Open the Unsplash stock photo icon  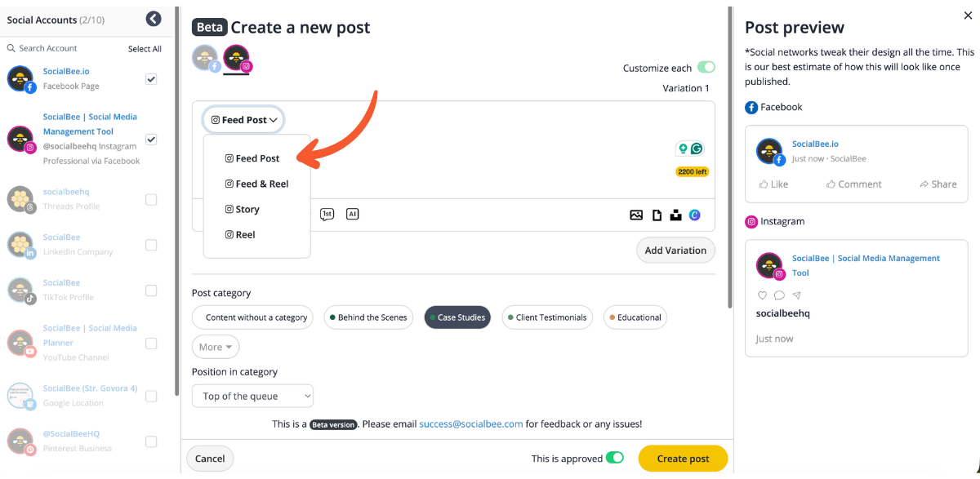675,215
